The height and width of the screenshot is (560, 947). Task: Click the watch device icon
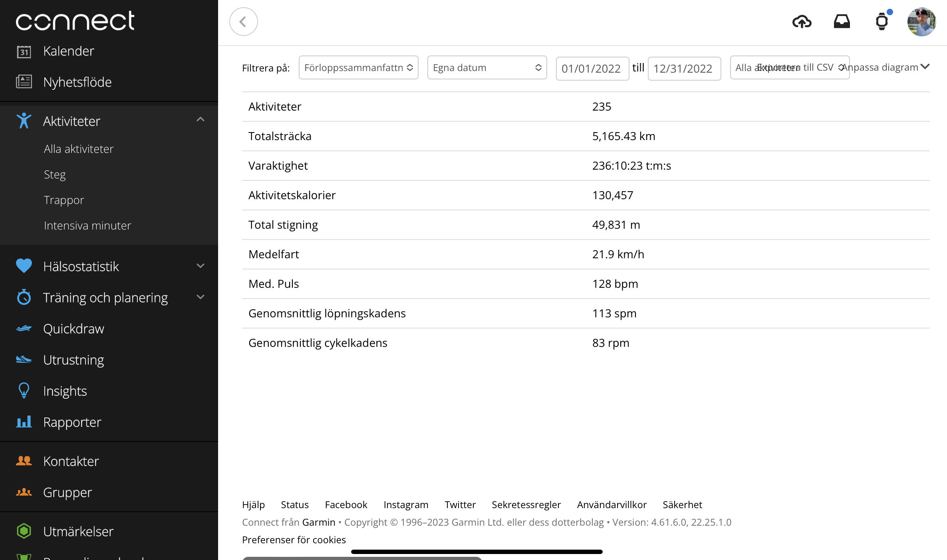(881, 22)
